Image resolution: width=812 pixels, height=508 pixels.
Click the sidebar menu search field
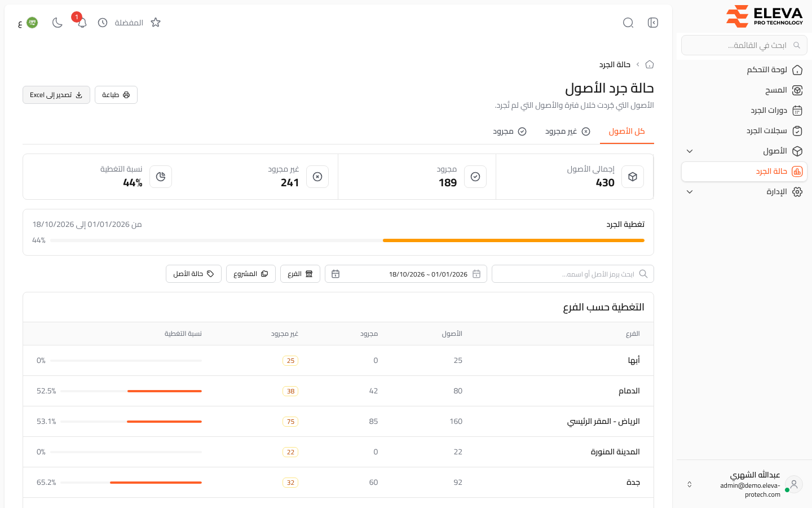point(744,45)
